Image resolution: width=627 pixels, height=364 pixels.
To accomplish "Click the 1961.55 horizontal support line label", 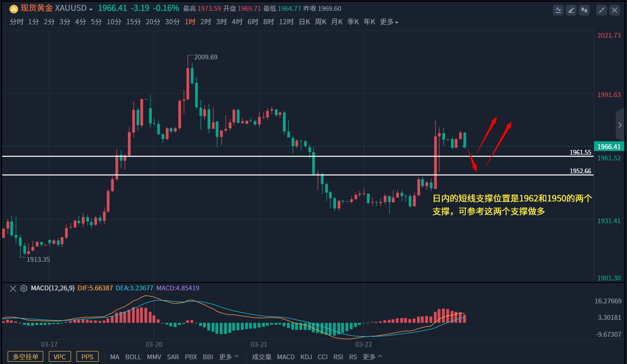I will 580,153.
